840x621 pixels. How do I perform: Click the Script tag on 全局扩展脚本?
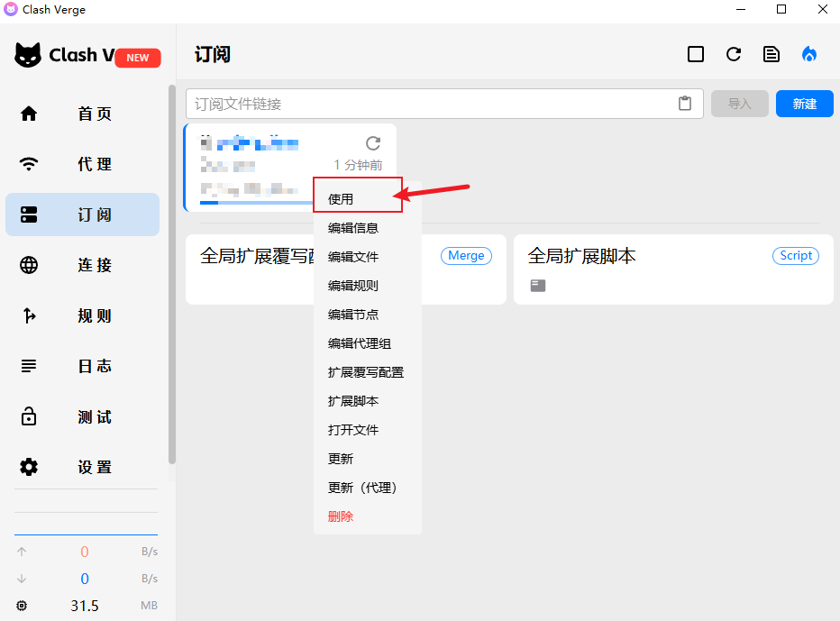[796, 256]
